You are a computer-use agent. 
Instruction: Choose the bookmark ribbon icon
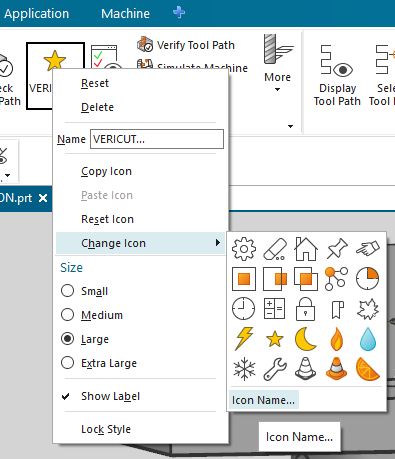(337, 309)
